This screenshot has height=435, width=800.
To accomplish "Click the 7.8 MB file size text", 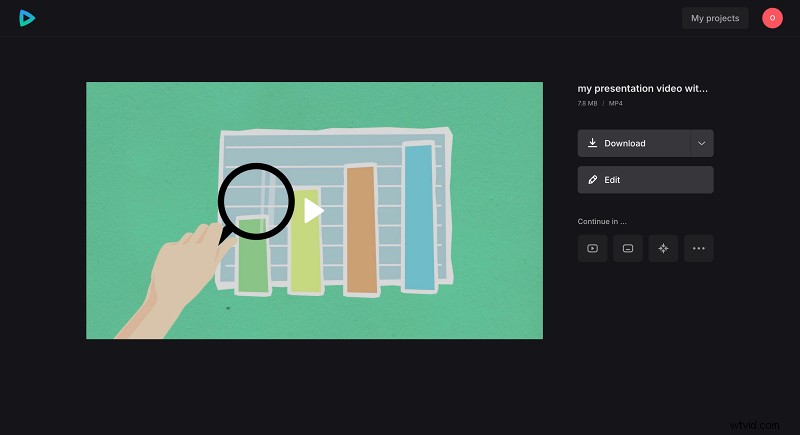I will [588, 103].
